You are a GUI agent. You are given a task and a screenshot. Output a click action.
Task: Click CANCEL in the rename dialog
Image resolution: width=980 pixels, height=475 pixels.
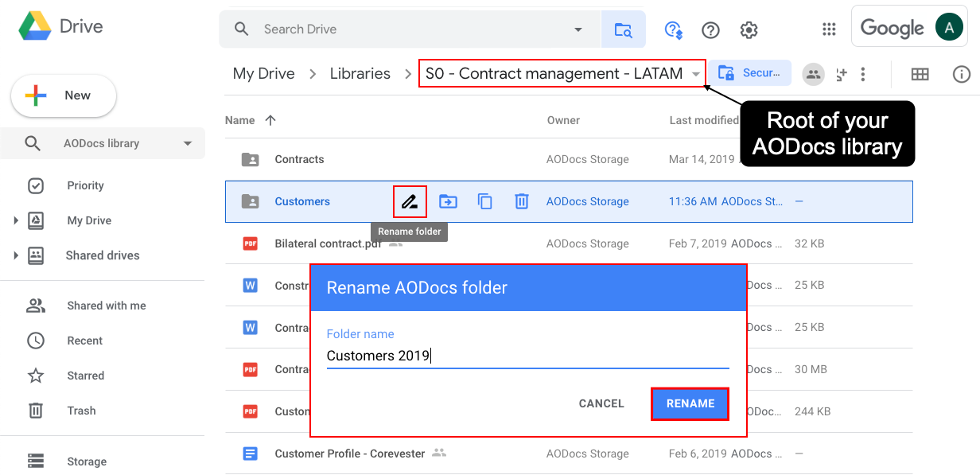tap(601, 403)
